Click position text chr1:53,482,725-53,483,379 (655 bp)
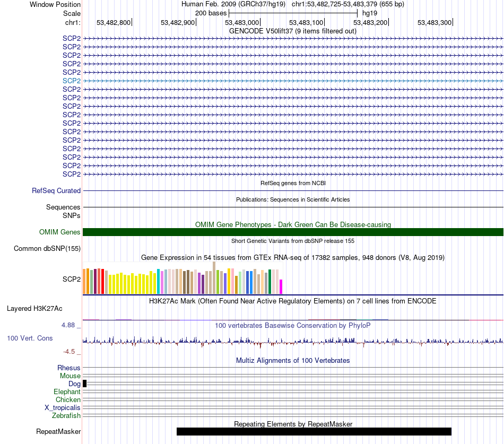Screen dimensions: 504x444 [x=348, y=4]
